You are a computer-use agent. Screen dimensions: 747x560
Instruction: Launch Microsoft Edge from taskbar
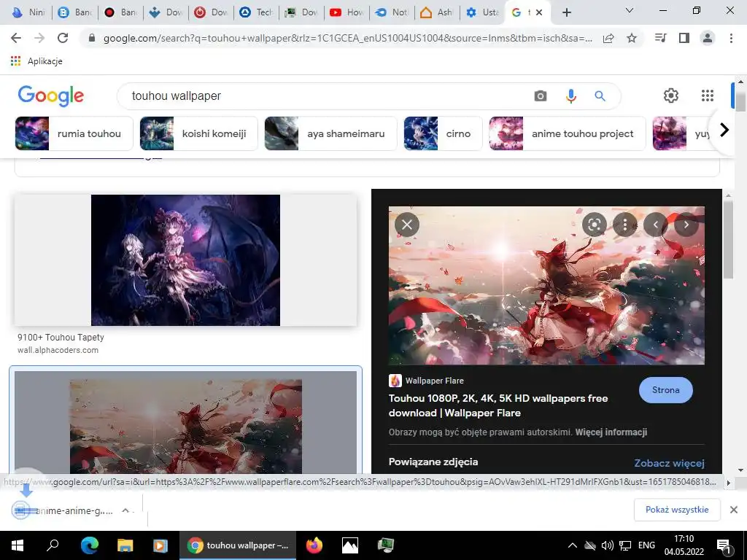coord(89,545)
